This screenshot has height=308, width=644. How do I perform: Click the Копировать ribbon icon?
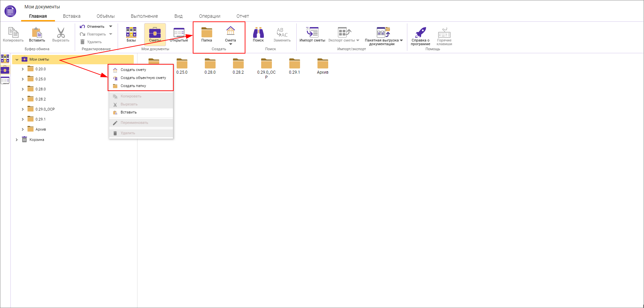pos(13,32)
